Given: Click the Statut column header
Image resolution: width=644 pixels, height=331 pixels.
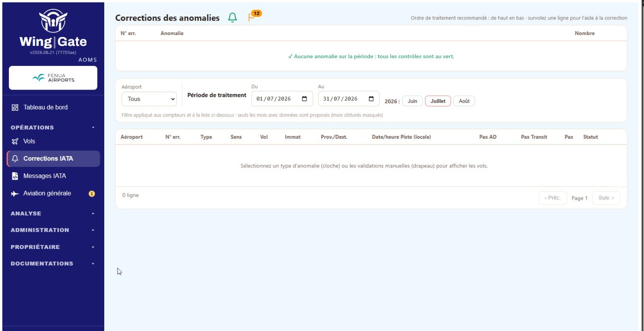Looking at the screenshot, I should coord(590,137).
